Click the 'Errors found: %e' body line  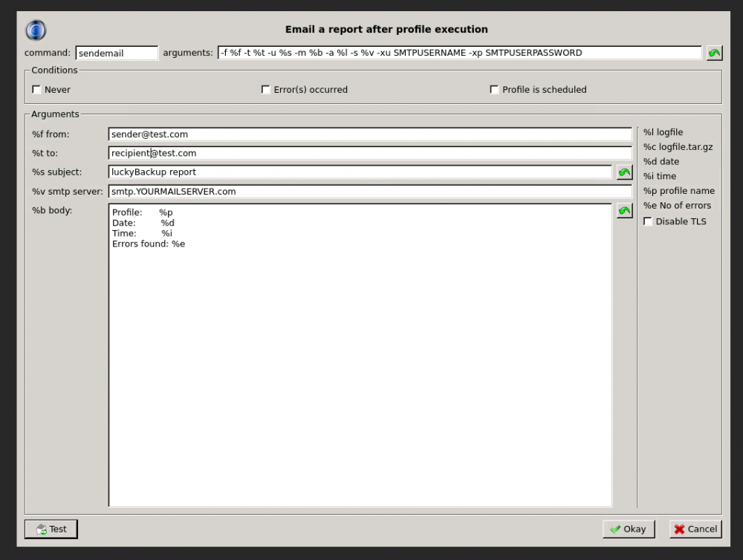click(149, 244)
